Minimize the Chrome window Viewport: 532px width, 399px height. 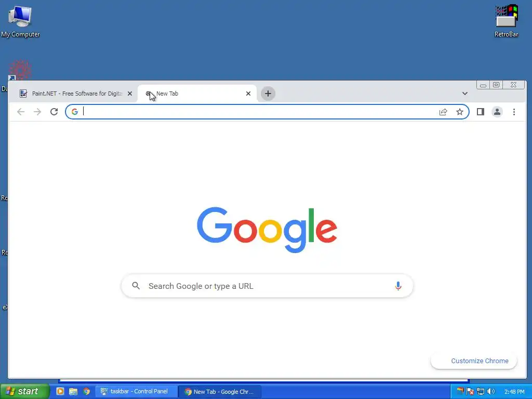[483, 85]
